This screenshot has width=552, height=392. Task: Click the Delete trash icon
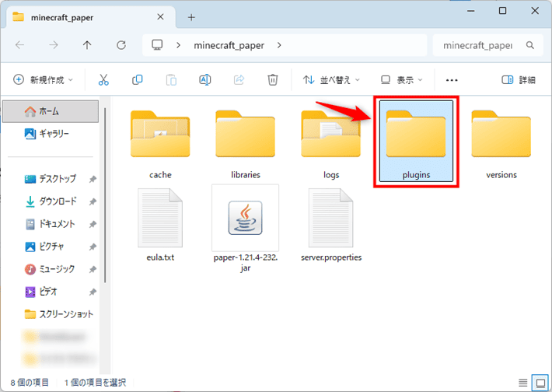(273, 80)
